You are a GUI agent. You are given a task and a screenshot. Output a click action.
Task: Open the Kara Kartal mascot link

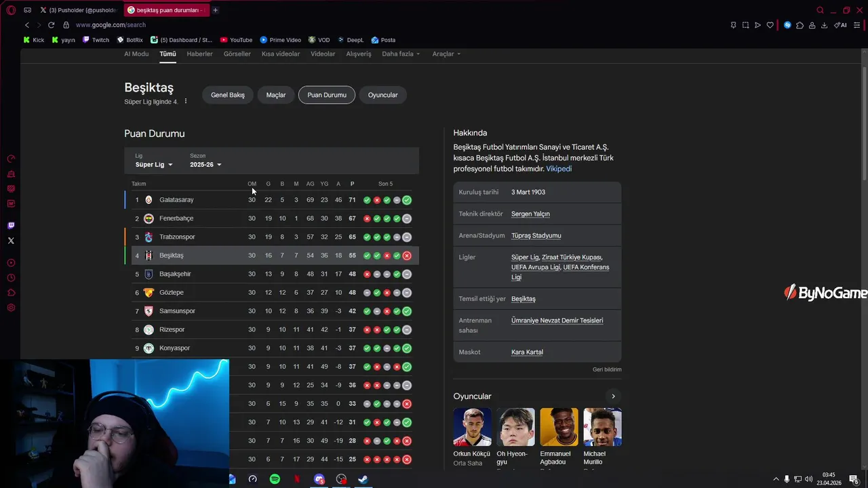tap(527, 352)
